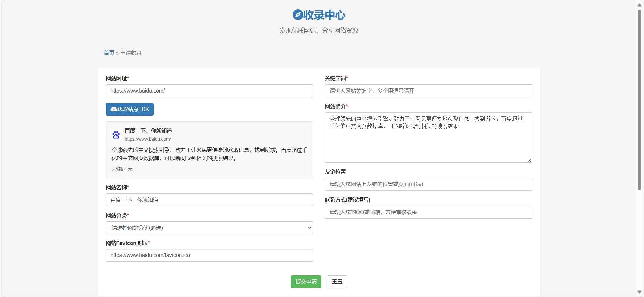Image resolution: width=644 pixels, height=297 pixels.
Task: Edit the 网站名称 site name field
Action: coord(209,200)
